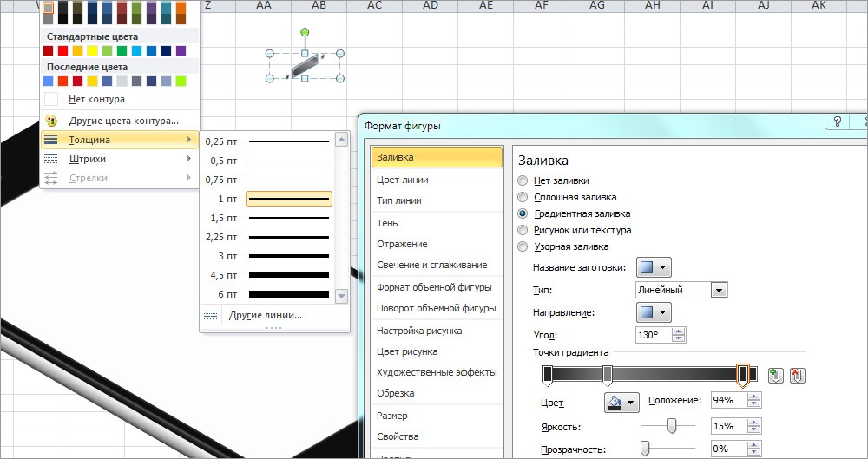The height and width of the screenshot is (459, 868).
Task: Open the Направление direction dropdown
Action: [x=654, y=312]
